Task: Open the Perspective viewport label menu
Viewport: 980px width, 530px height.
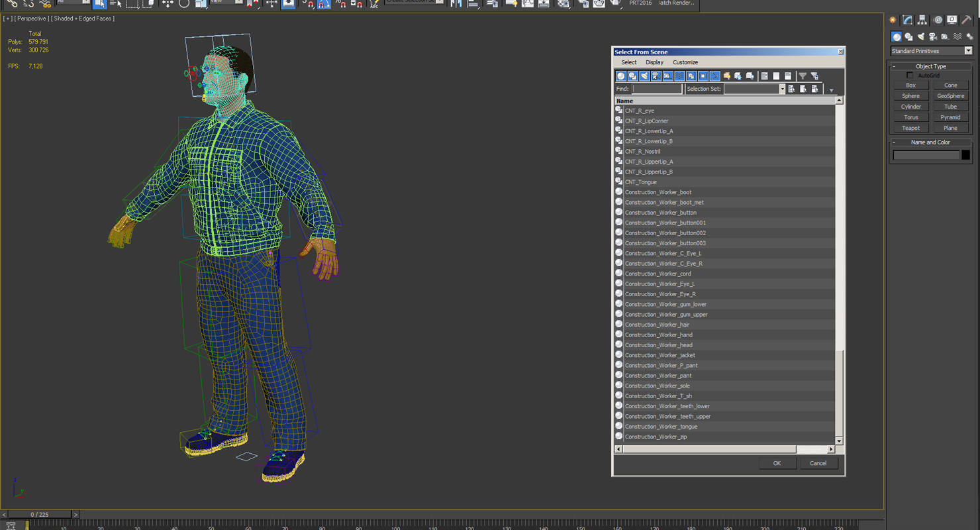Action: tap(31, 19)
